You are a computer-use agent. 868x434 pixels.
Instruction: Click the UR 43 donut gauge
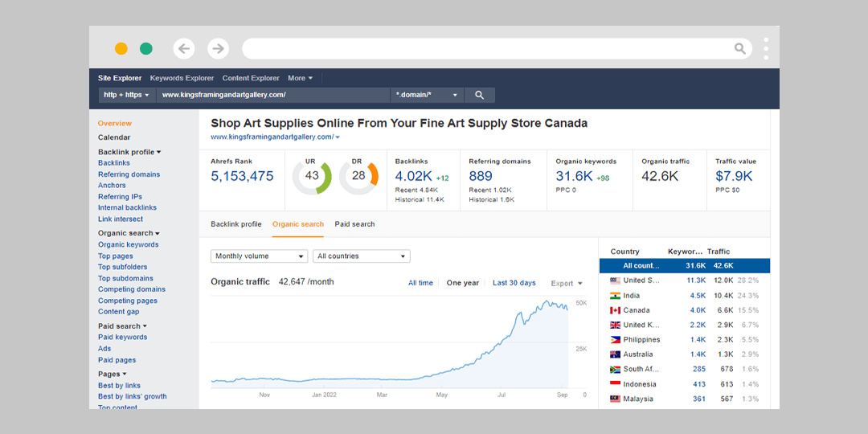click(x=312, y=176)
